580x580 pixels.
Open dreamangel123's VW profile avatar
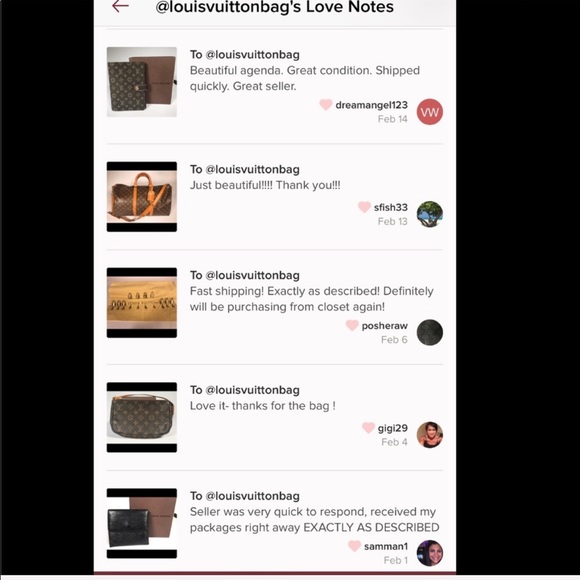(429, 112)
